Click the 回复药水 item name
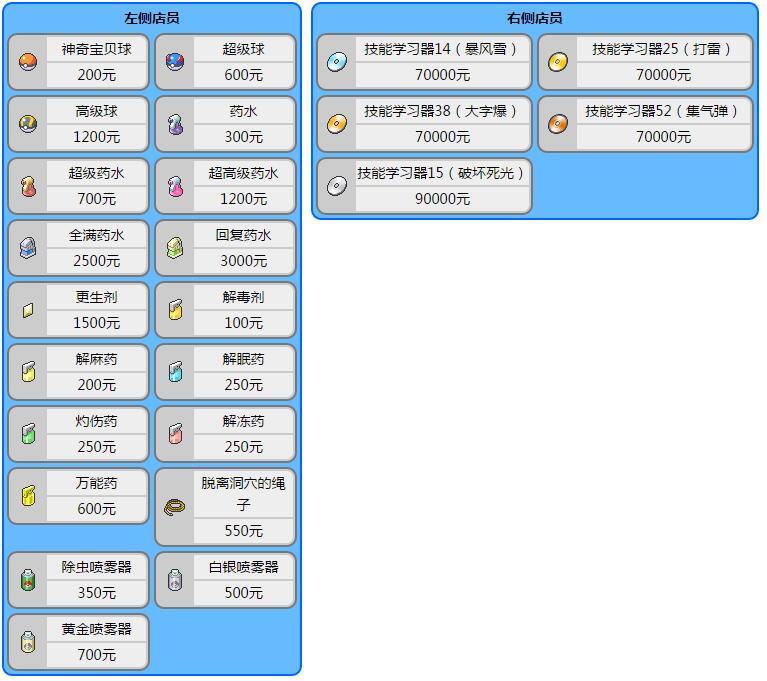Image resolution: width=767 pixels, height=681 pixels. 244,235
